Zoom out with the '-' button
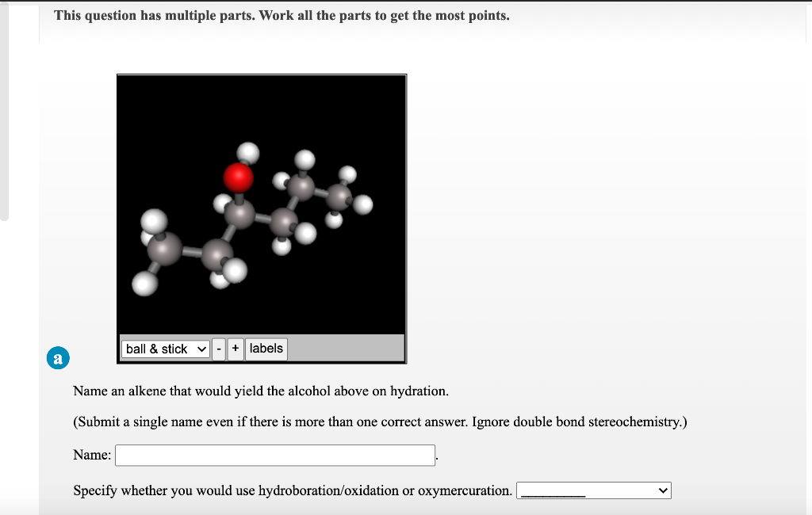This screenshot has width=812, height=515. tap(219, 349)
